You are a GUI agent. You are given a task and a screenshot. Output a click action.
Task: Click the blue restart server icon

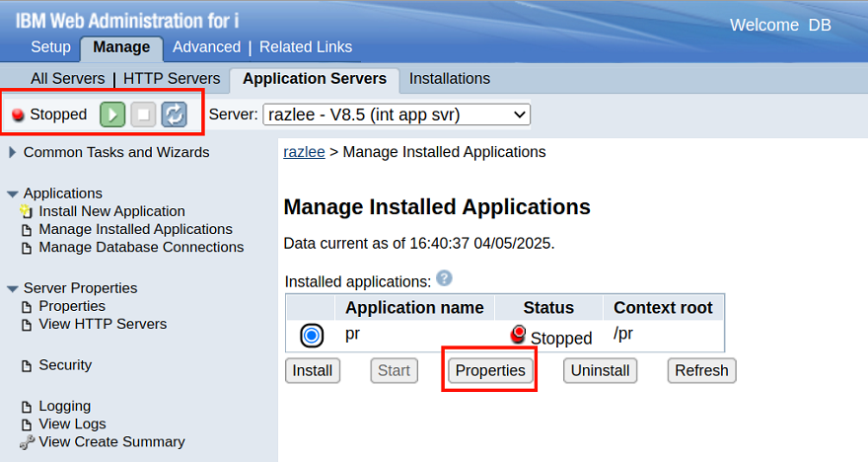coord(174,115)
